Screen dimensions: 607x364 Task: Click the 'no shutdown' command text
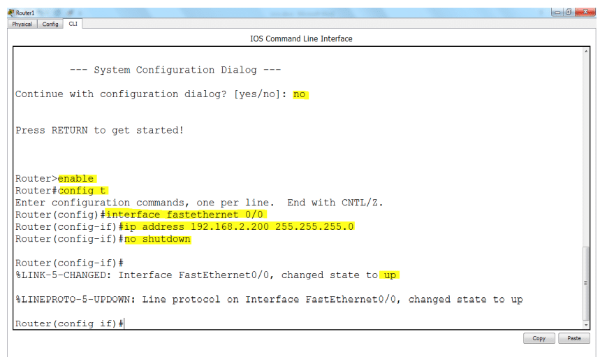coord(157,239)
